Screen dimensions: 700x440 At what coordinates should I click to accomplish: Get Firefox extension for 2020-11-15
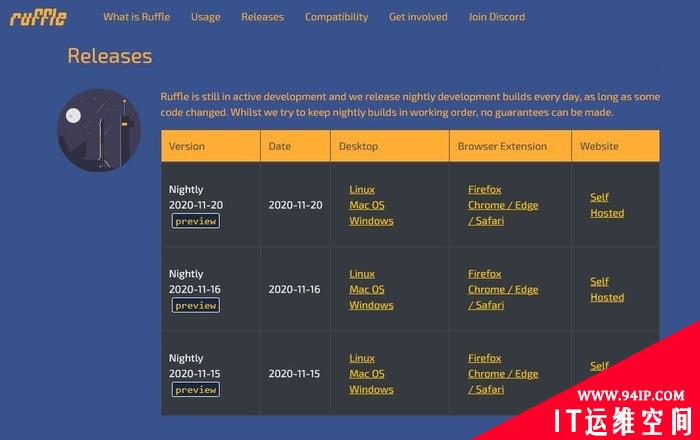485,358
